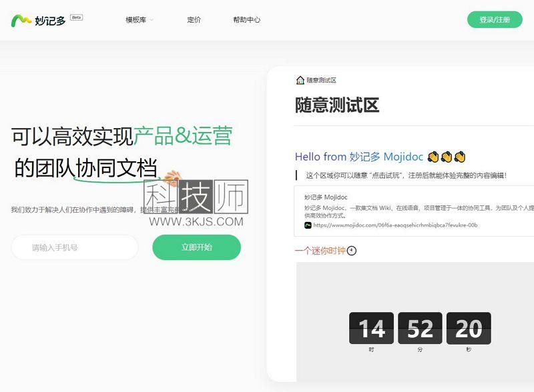The width and height of the screenshot is (534, 392).
Task: Click the hours flip card showing 14
Action: 371,328
